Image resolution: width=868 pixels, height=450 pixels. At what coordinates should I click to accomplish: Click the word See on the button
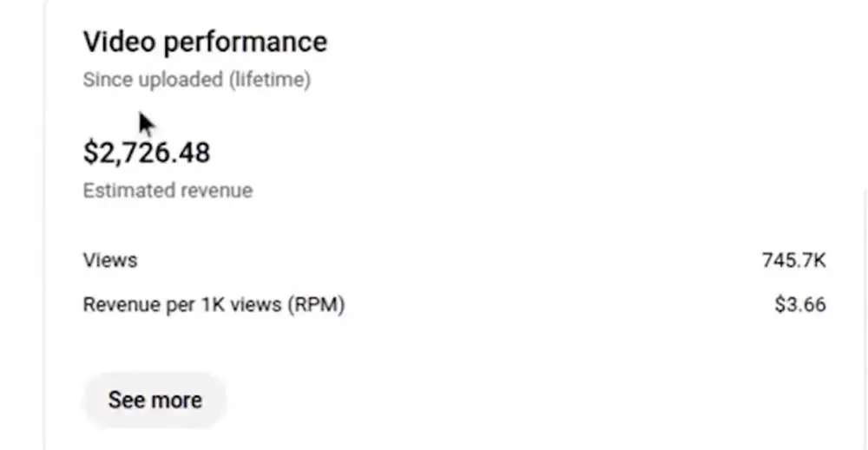[126, 400]
